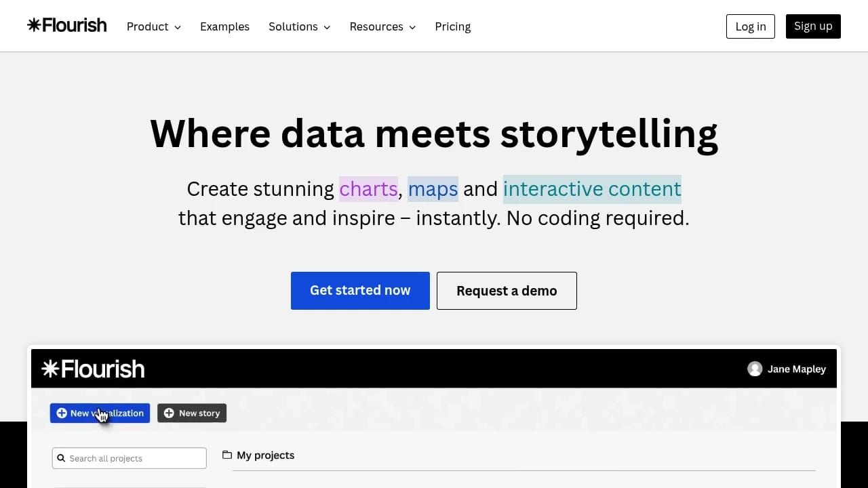Click the plus icon on New visualization

(x=62, y=413)
